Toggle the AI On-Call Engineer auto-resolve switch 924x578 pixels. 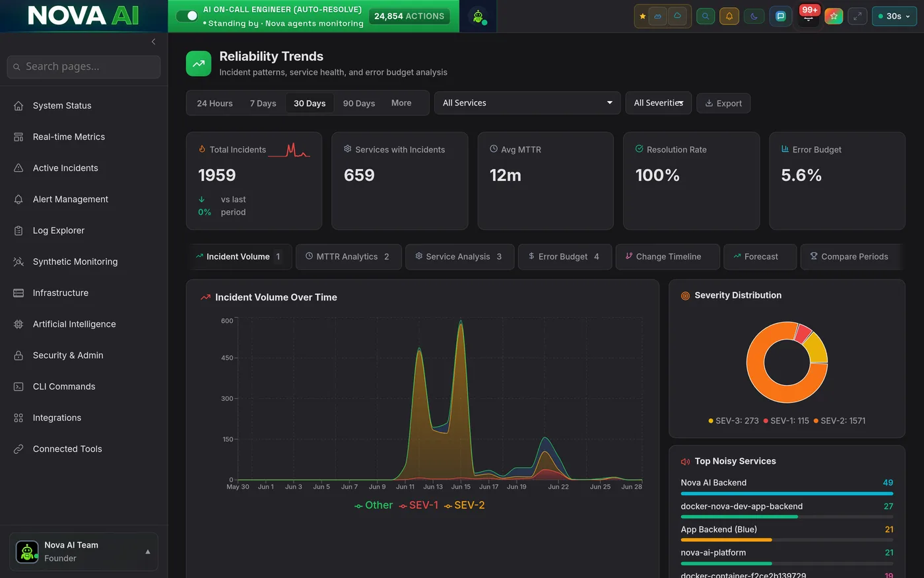[x=187, y=16]
